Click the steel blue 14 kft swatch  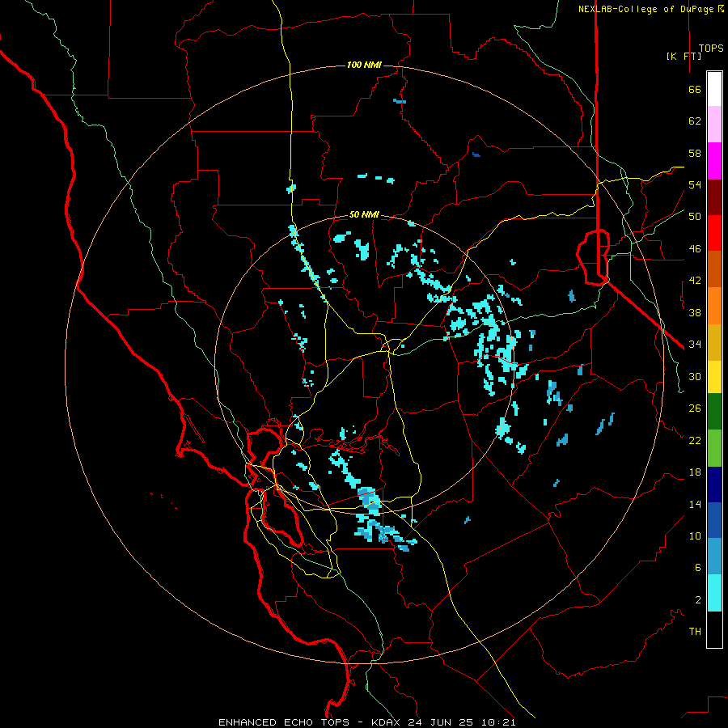pyautogui.click(x=714, y=557)
